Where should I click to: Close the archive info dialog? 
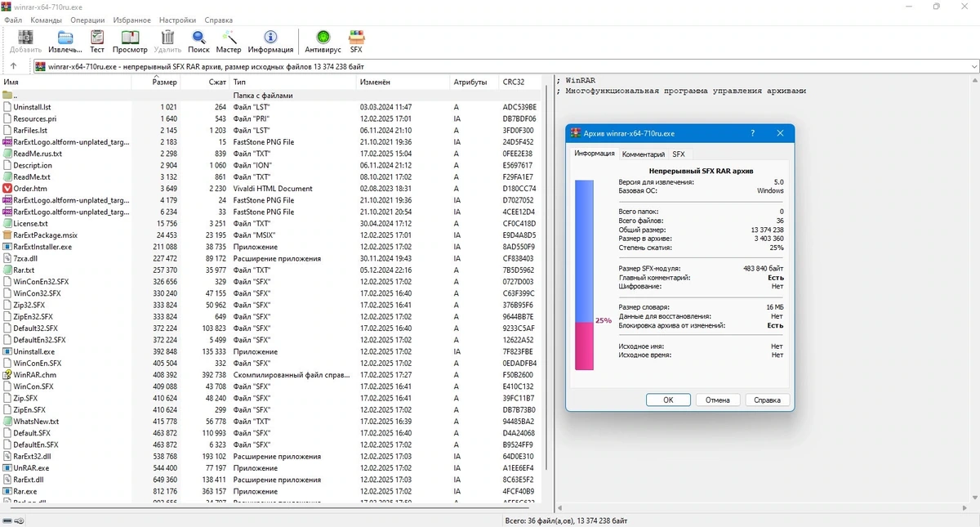click(780, 133)
